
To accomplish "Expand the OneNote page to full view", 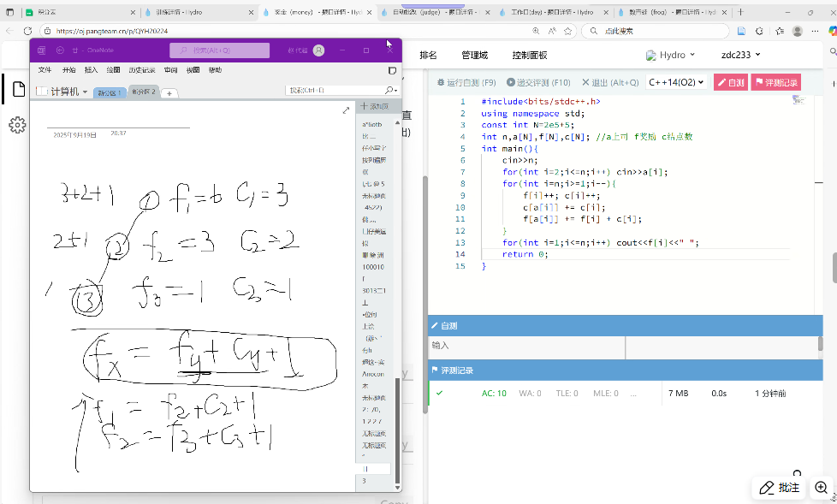I will click(346, 110).
